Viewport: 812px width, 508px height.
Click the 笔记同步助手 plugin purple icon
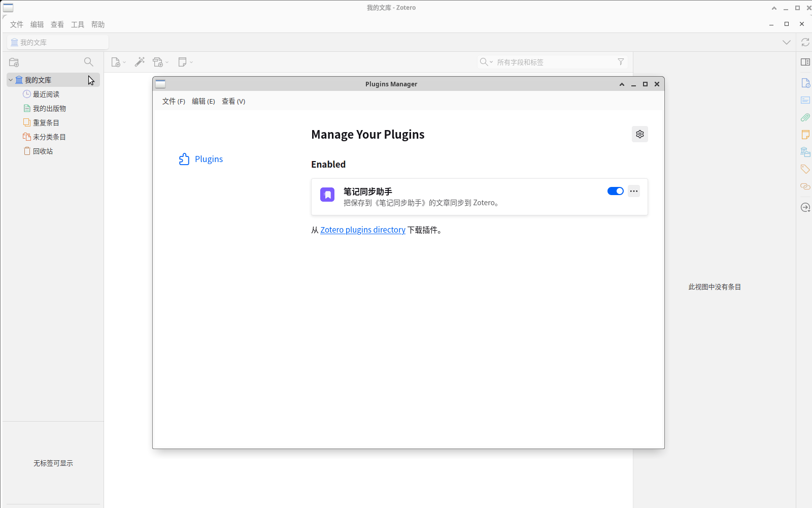(327, 195)
